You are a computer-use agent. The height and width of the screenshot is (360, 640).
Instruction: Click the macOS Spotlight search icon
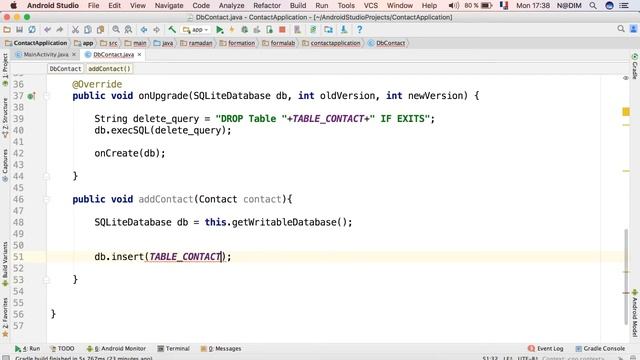(x=593, y=5)
